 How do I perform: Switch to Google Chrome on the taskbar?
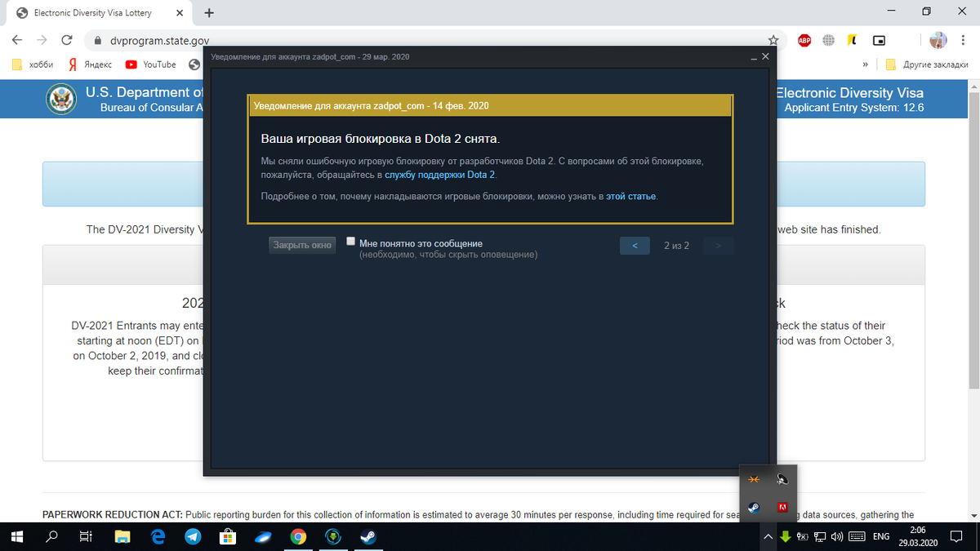point(298,536)
